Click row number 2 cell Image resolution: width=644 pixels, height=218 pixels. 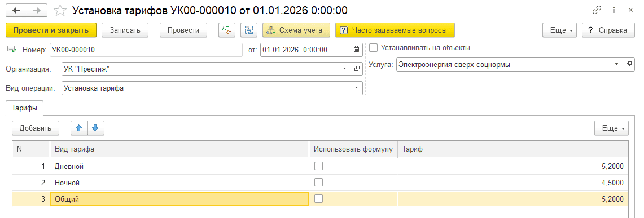(x=31, y=183)
